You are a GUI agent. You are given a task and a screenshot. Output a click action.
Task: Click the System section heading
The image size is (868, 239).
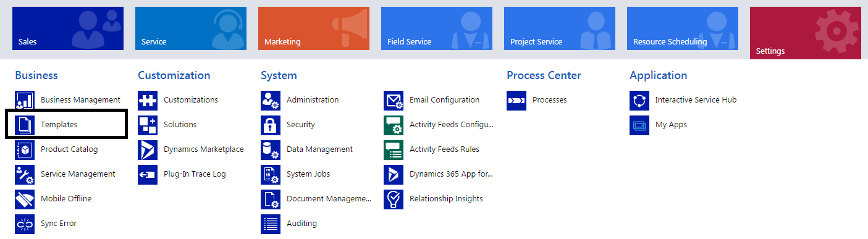(279, 75)
